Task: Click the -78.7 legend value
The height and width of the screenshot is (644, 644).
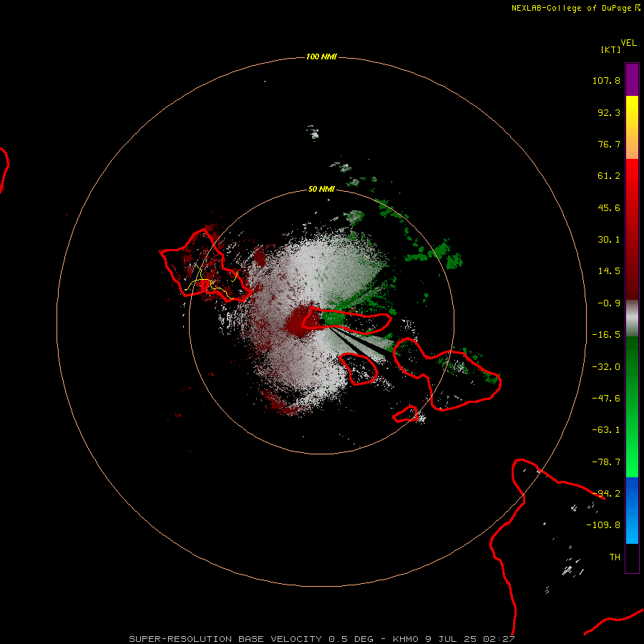Action: click(x=606, y=462)
